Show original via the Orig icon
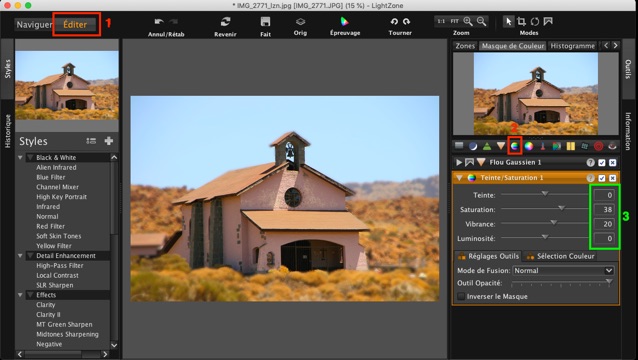The width and height of the screenshot is (638, 360). pos(300,22)
